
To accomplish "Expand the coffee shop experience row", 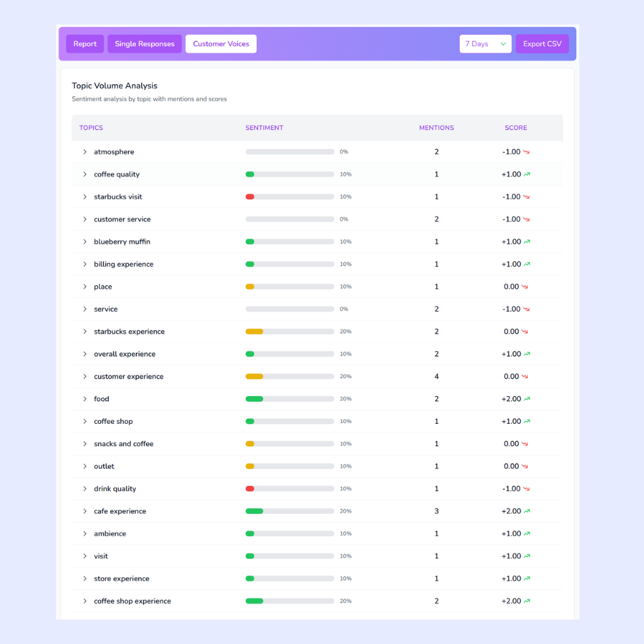I will coord(84,601).
